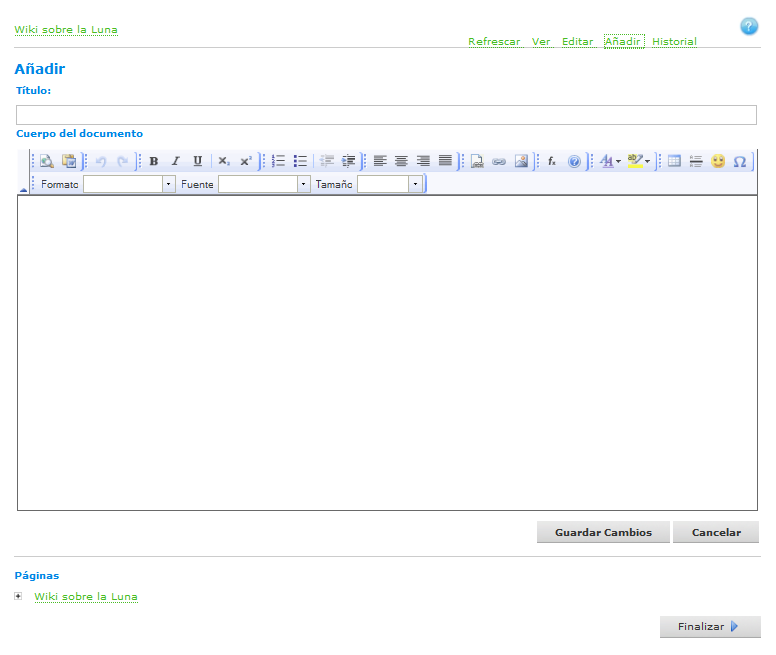Insert a special character (omega)
The width and height of the screenshot is (776, 655).
(740, 161)
